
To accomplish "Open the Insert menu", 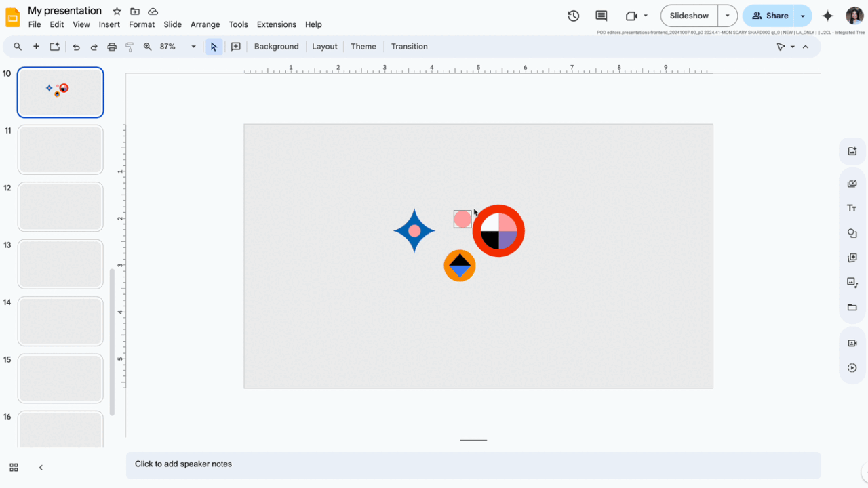I will coord(109,24).
